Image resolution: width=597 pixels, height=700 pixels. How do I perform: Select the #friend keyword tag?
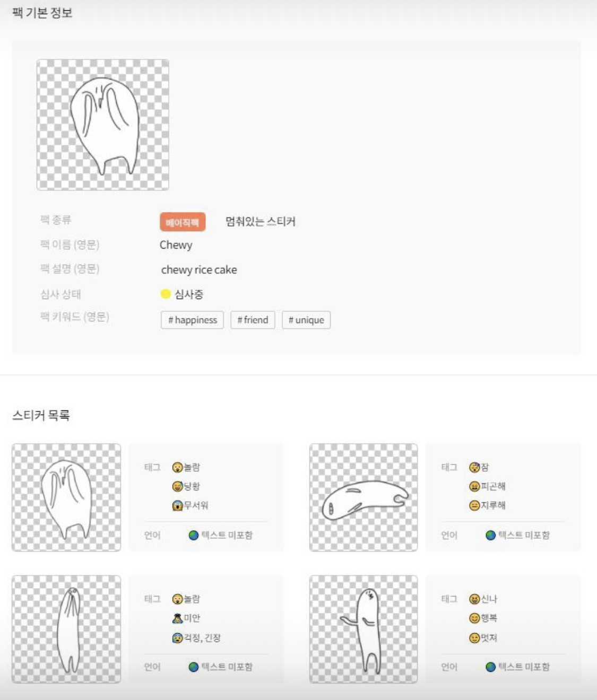coord(253,320)
